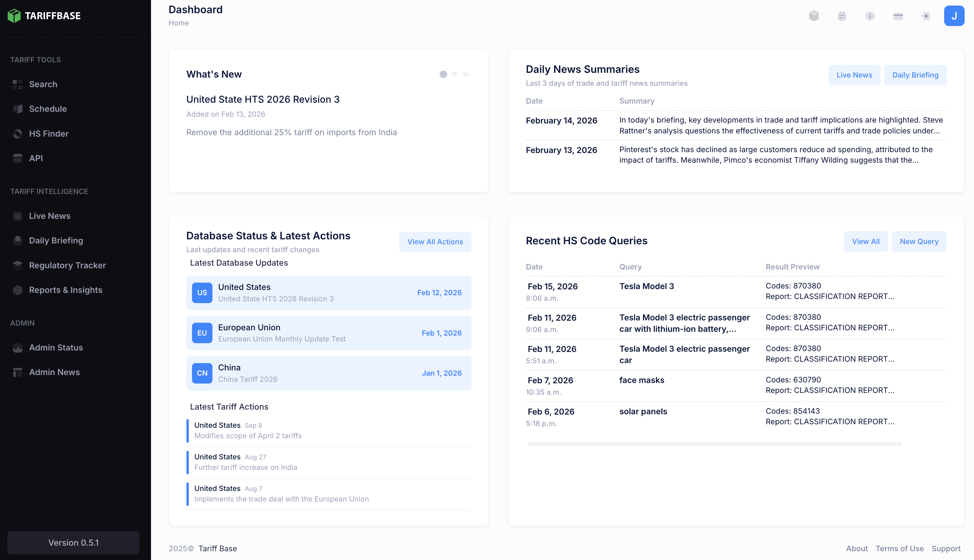Go to Reports & Insights menu item

click(x=65, y=290)
